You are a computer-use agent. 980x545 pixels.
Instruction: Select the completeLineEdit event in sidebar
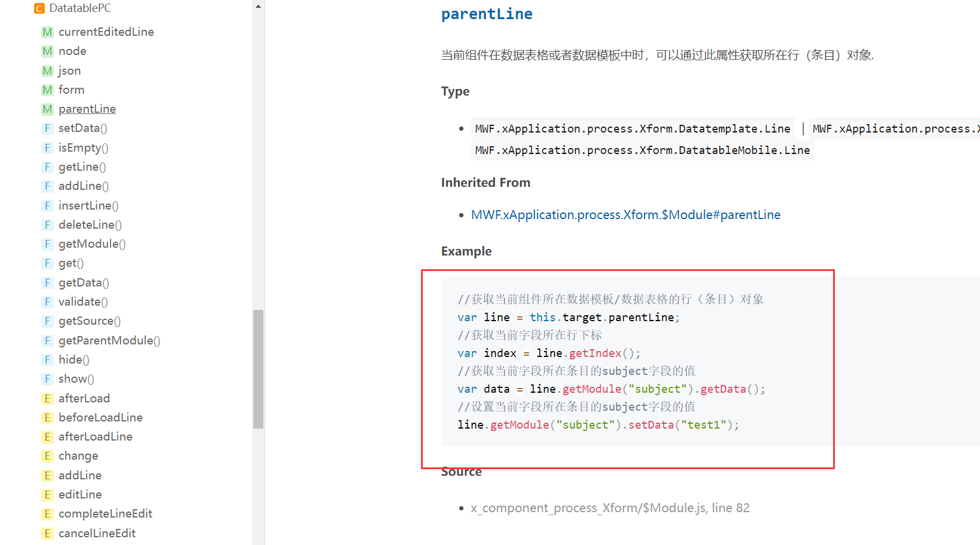[x=105, y=514]
